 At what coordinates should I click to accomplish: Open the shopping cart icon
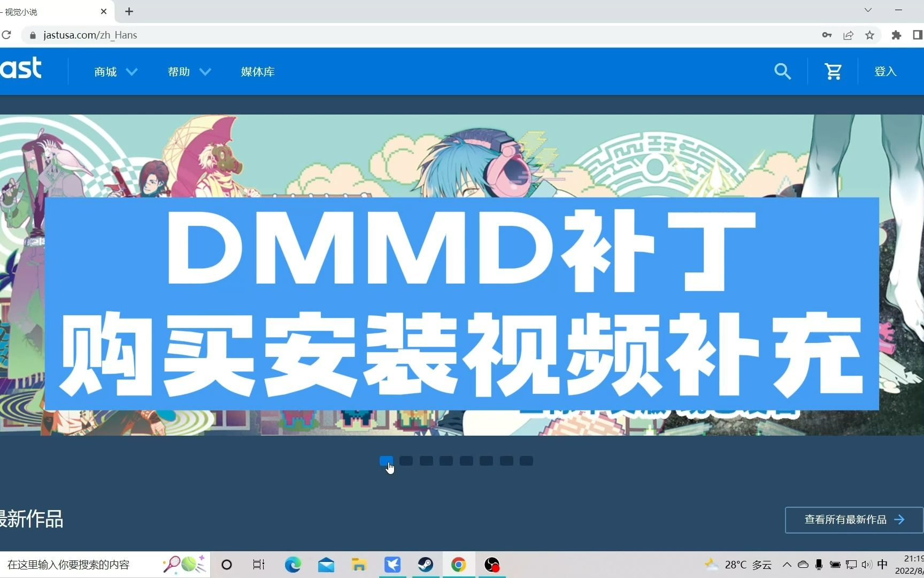(833, 71)
